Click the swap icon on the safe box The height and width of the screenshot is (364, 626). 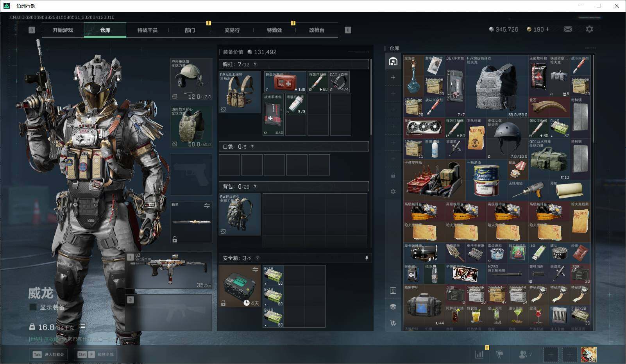(255, 269)
